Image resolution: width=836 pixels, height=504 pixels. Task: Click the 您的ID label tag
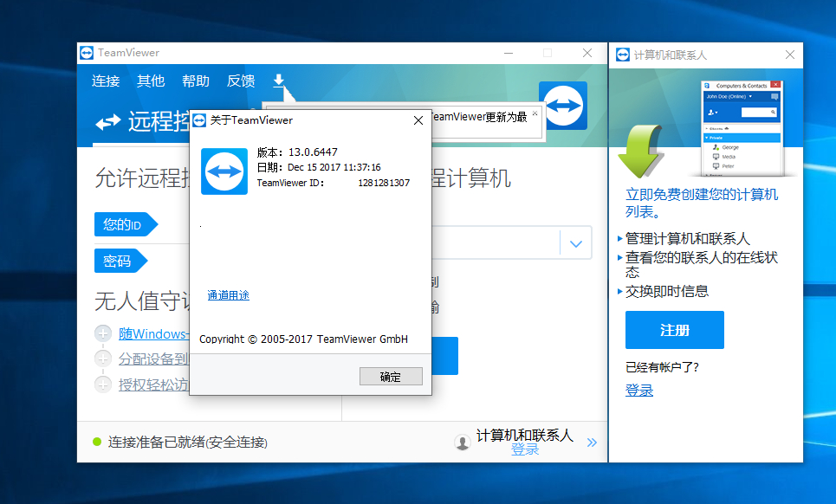126,224
